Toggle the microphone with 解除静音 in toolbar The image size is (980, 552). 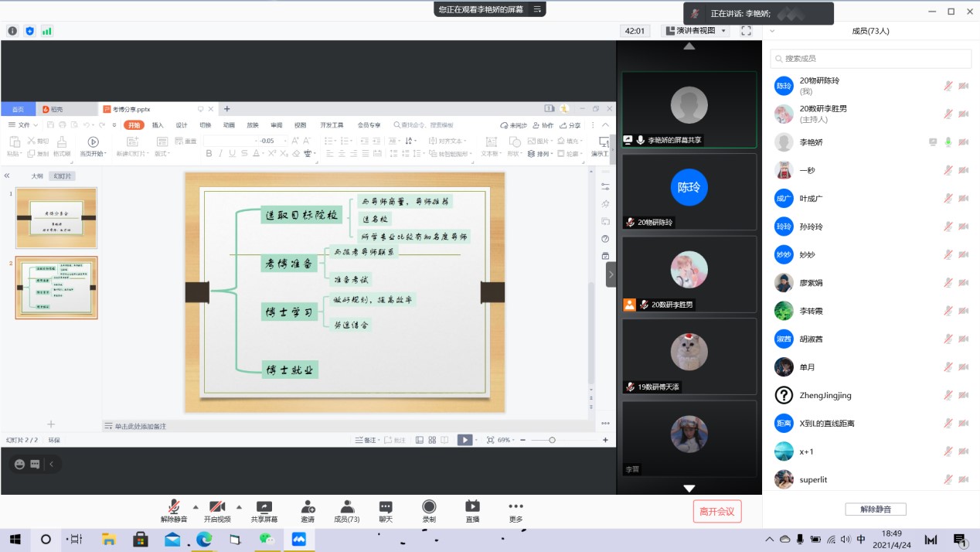click(174, 511)
